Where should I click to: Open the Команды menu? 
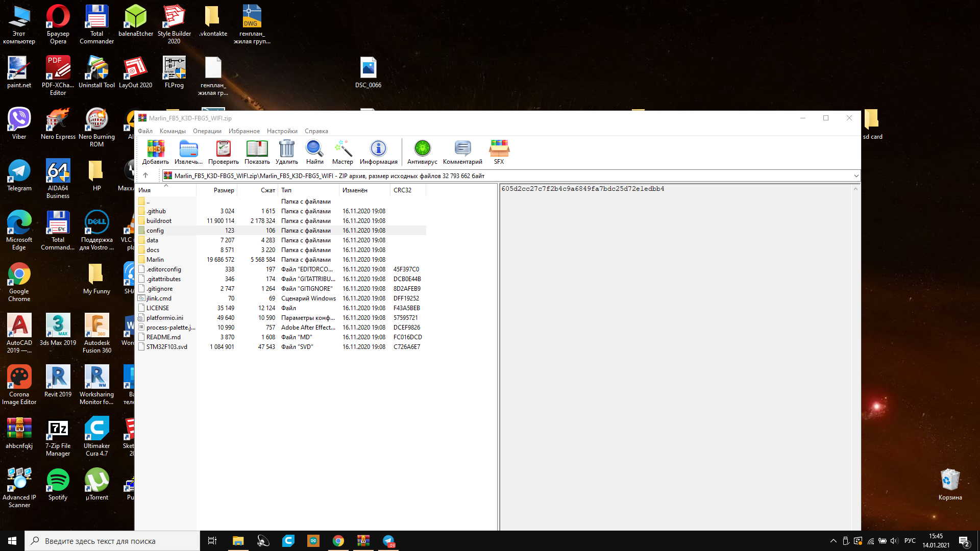pyautogui.click(x=173, y=131)
